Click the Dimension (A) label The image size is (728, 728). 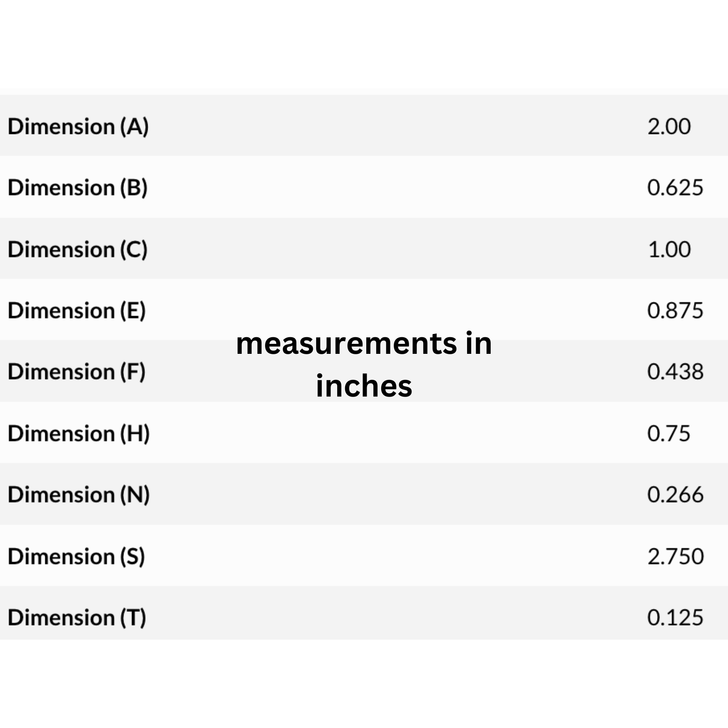tap(78, 126)
